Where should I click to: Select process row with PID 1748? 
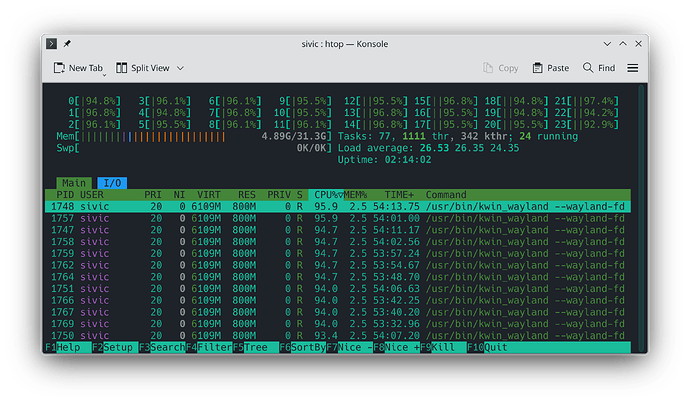coord(338,206)
